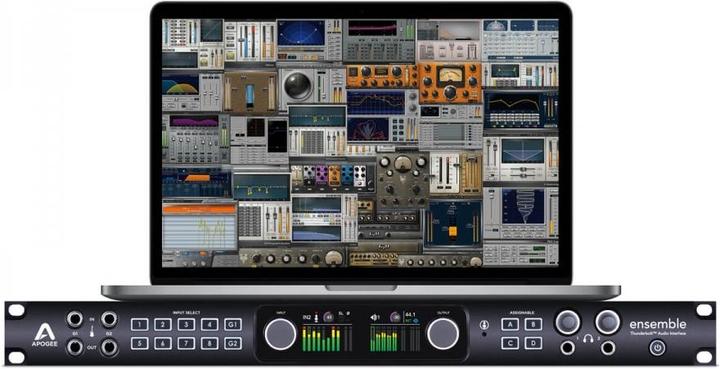This screenshot has width=720, height=369.
Task: Click the large Output control knob
Action: 443,334
